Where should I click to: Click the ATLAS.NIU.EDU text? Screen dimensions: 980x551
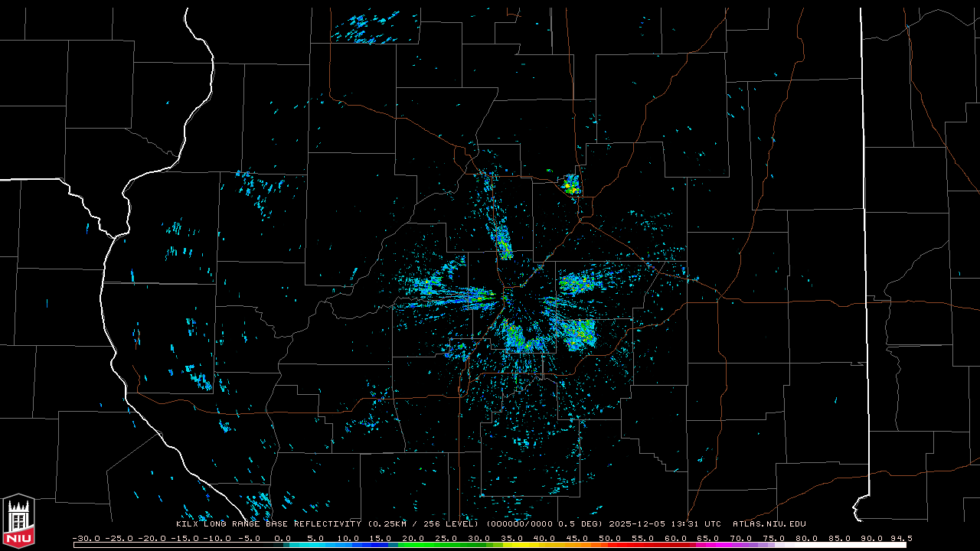click(x=769, y=524)
